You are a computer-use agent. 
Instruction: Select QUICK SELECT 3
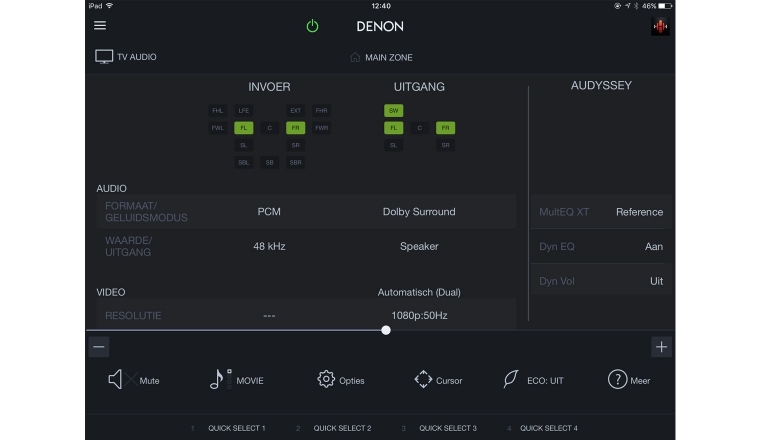point(446,428)
